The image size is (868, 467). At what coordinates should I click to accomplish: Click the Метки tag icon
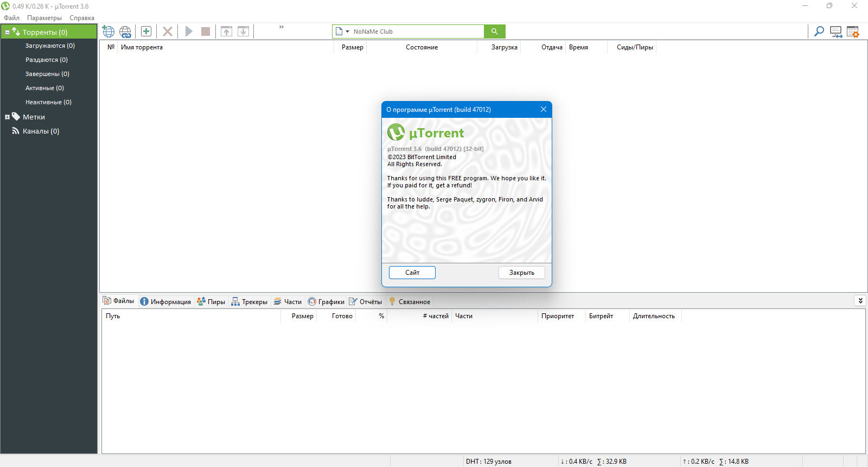pyautogui.click(x=16, y=117)
